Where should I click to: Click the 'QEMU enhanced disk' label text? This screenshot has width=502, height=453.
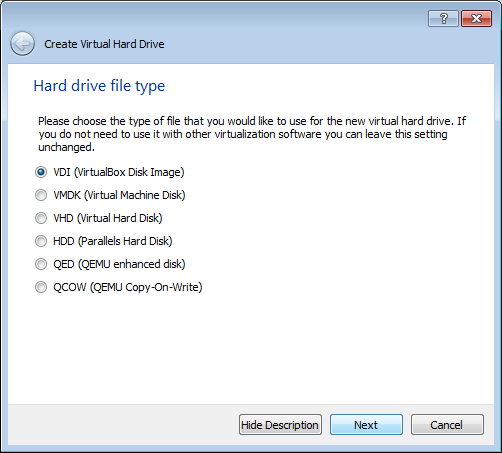pos(132,264)
